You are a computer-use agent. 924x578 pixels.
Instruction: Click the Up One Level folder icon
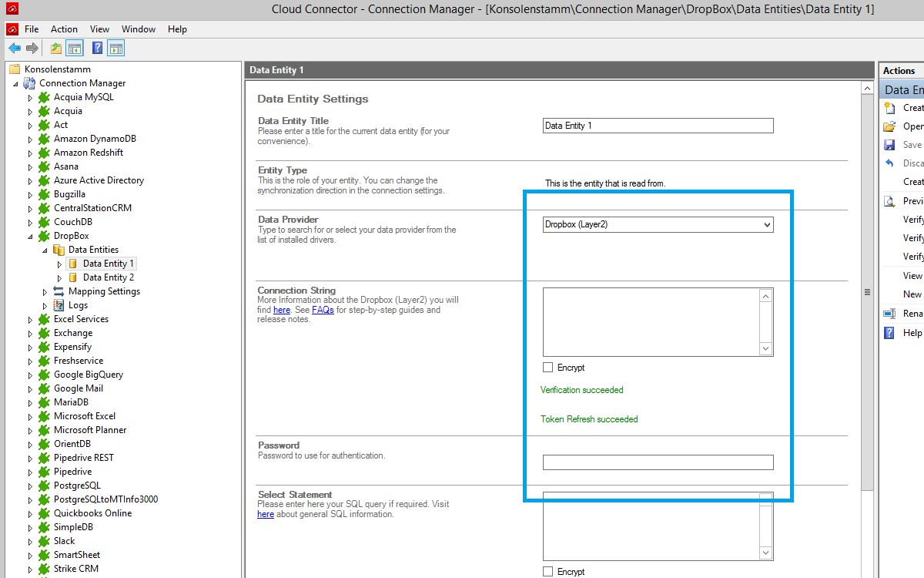point(56,49)
